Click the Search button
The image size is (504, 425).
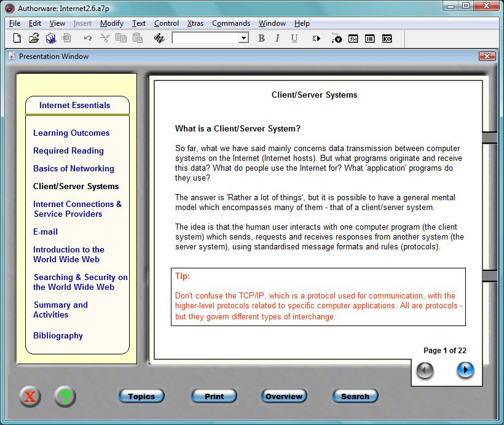point(355,396)
